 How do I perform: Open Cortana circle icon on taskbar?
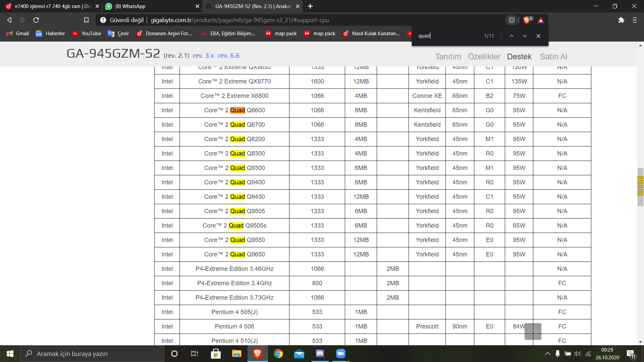pyautogui.click(x=174, y=354)
